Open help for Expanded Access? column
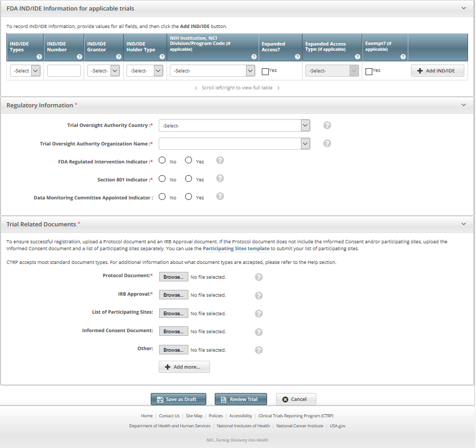 (297, 57)
